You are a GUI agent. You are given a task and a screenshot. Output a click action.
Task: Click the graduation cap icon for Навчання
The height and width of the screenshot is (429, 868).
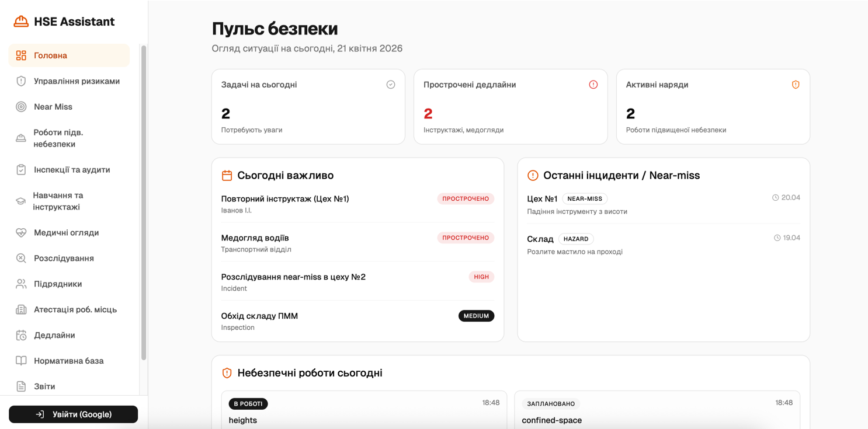[21, 201]
